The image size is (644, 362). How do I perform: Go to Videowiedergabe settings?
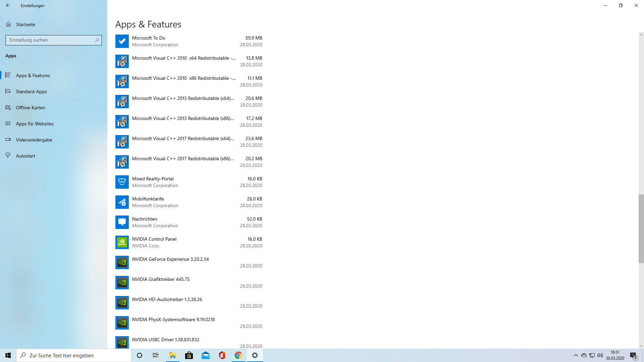[34, 140]
